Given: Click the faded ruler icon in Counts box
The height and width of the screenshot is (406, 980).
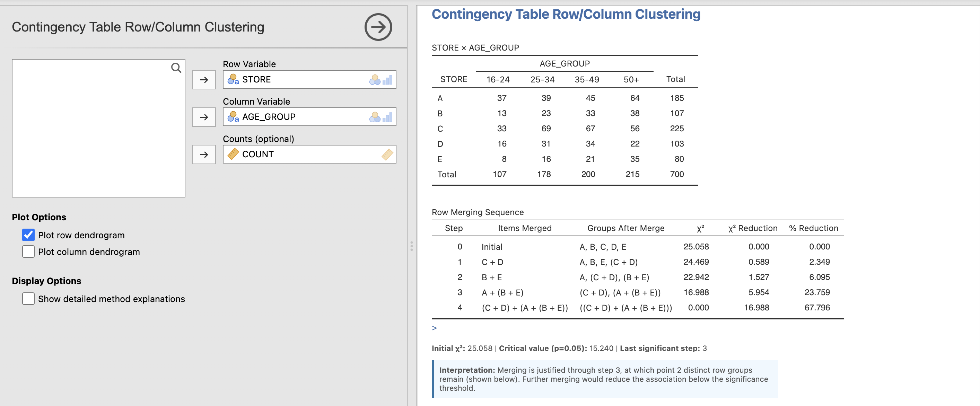Looking at the screenshot, I should [x=387, y=155].
